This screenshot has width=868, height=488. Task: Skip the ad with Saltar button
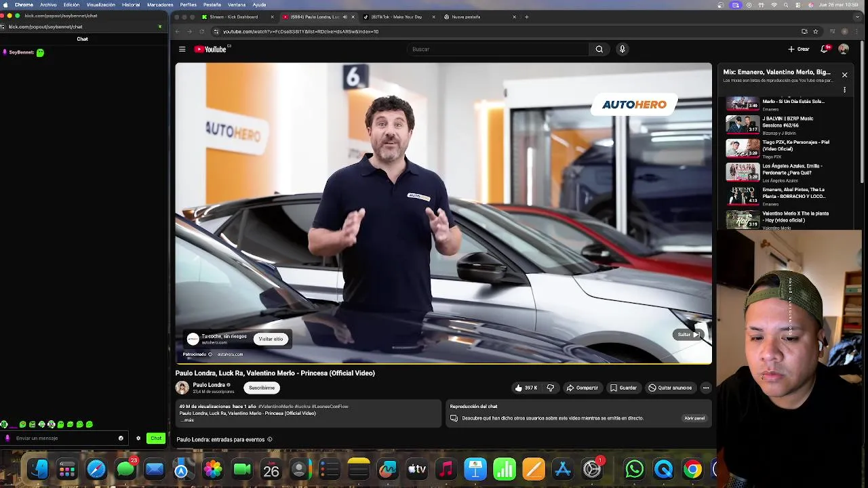[x=689, y=334]
